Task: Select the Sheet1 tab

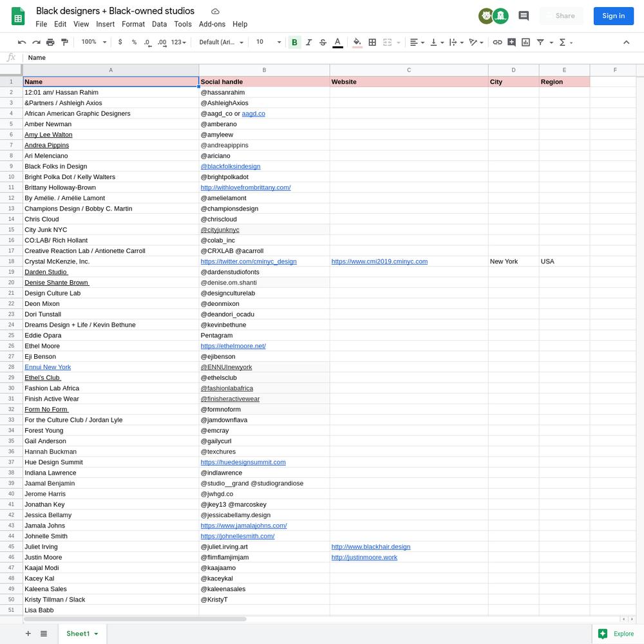Action: tap(82, 633)
